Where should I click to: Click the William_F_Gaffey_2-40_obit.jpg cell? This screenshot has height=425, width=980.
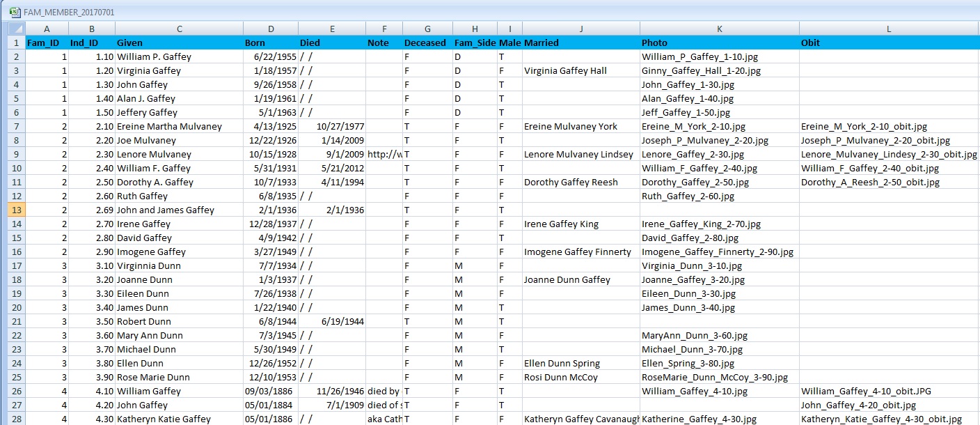tap(890, 168)
